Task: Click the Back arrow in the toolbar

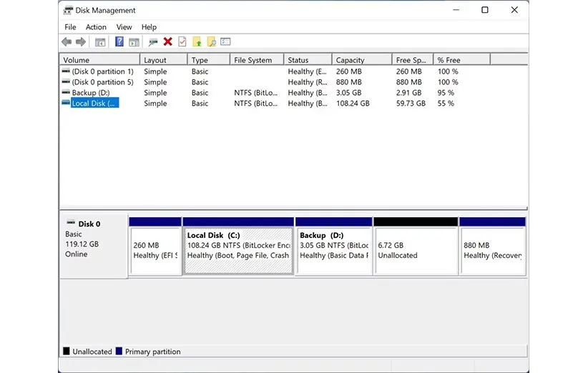Action: tap(67, 42)
